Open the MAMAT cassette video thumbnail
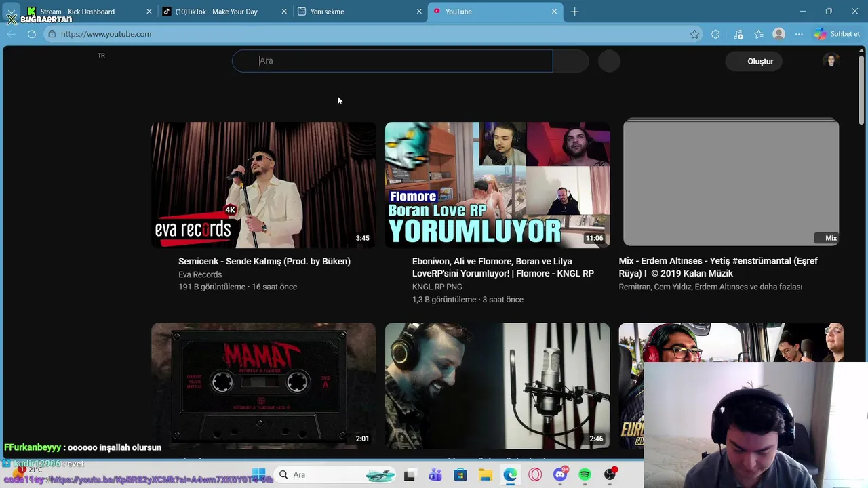This screenshot has height=488, width=868. point(263,386)
